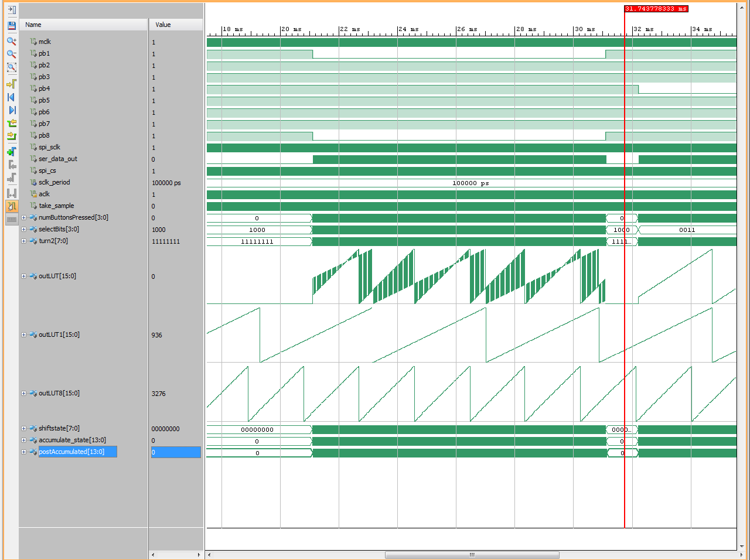Click the red cursor time marker label
This screenshot has width=750, height=560.
[x=656, y=9]
